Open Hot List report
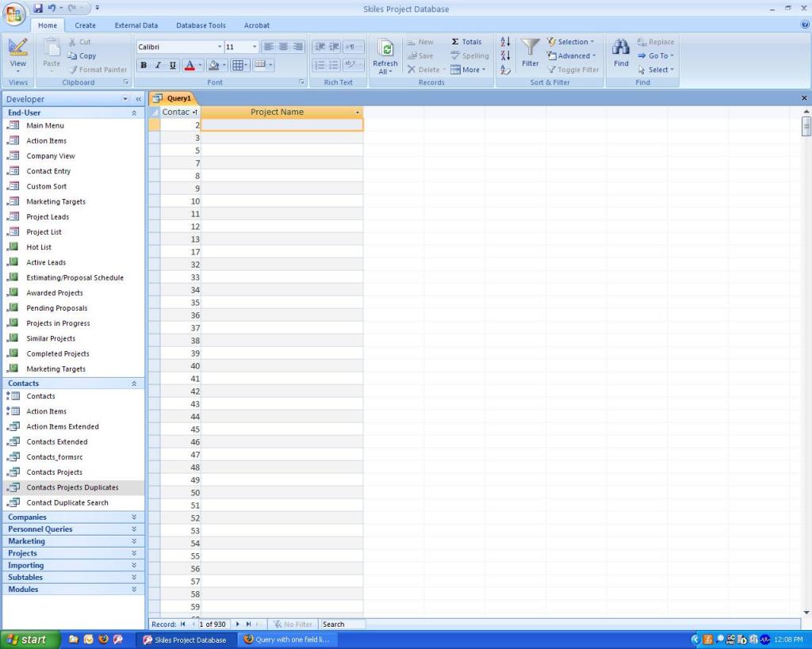The image size is (812, 649). (39, 247)
